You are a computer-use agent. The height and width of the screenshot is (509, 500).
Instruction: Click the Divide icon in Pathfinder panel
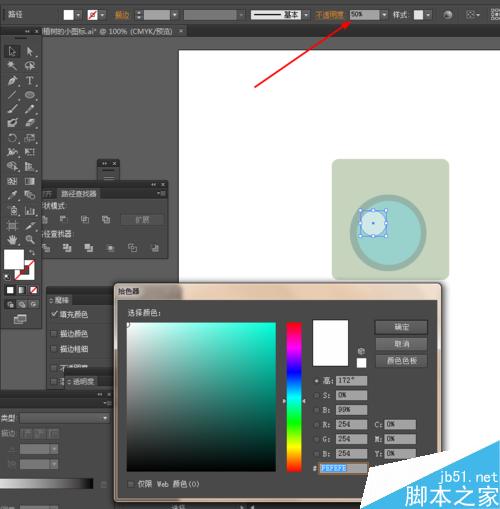tap(46, 248)
